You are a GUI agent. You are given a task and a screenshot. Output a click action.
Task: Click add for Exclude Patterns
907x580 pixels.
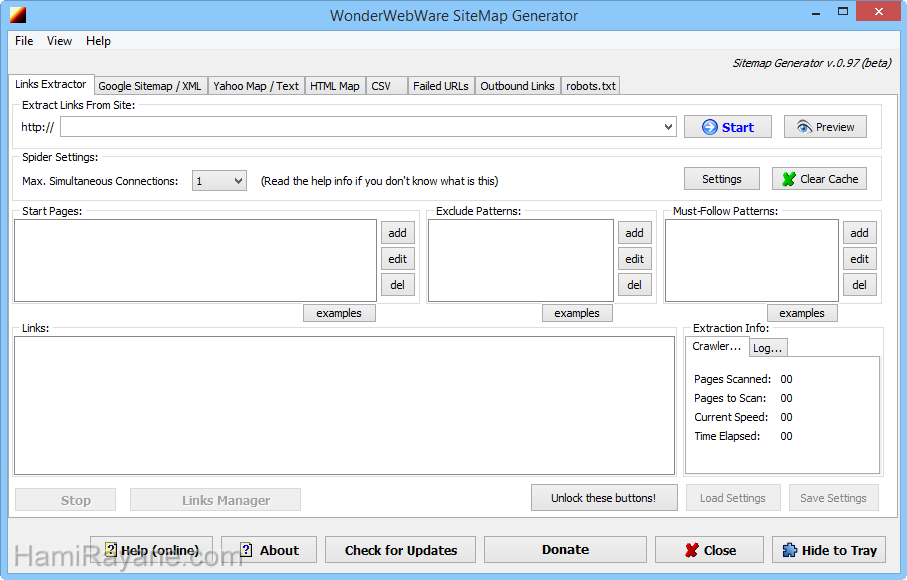tap(635, 233)
